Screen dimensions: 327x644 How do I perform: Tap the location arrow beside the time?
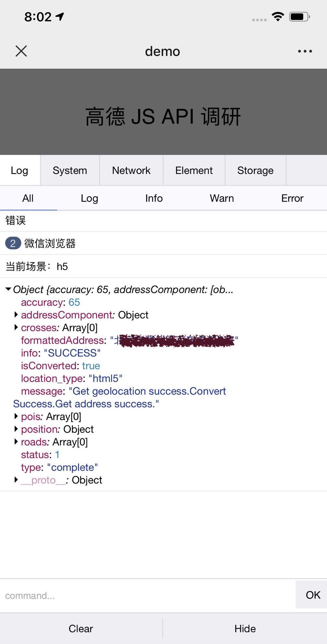point(60,16)
